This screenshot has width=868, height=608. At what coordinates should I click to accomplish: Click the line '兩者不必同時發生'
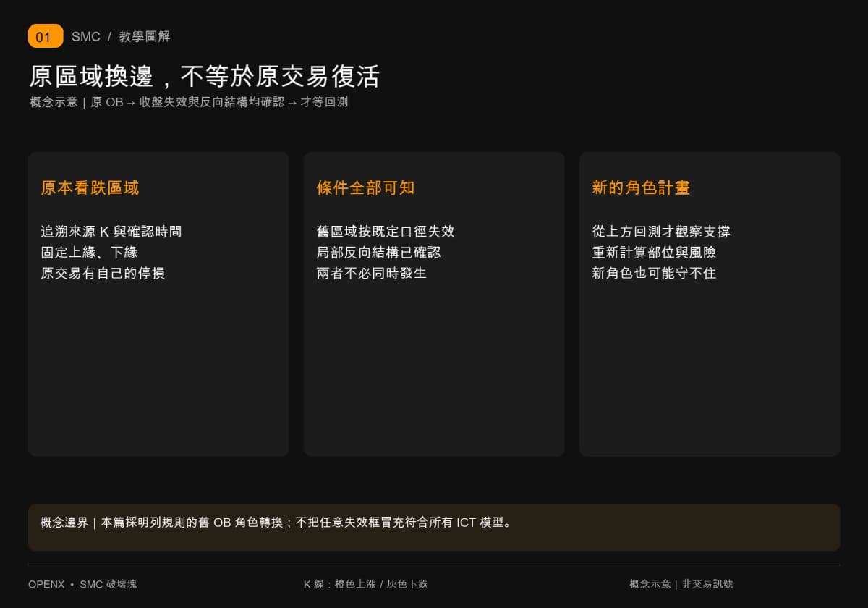[x=372, y=274]
